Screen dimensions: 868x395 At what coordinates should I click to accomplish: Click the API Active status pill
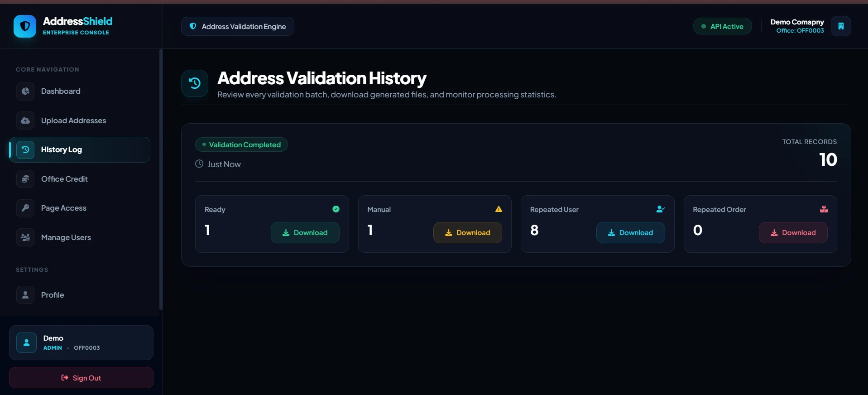(723, 26)
